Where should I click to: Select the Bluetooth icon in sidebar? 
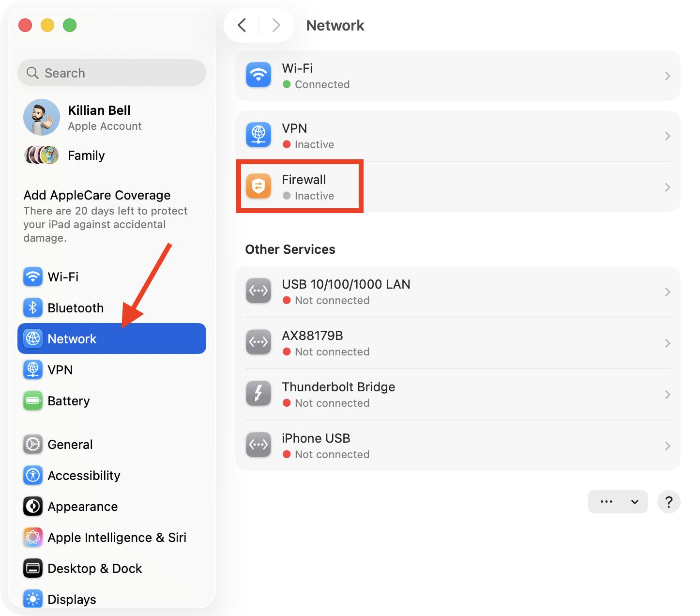click(x=32, y=308)
